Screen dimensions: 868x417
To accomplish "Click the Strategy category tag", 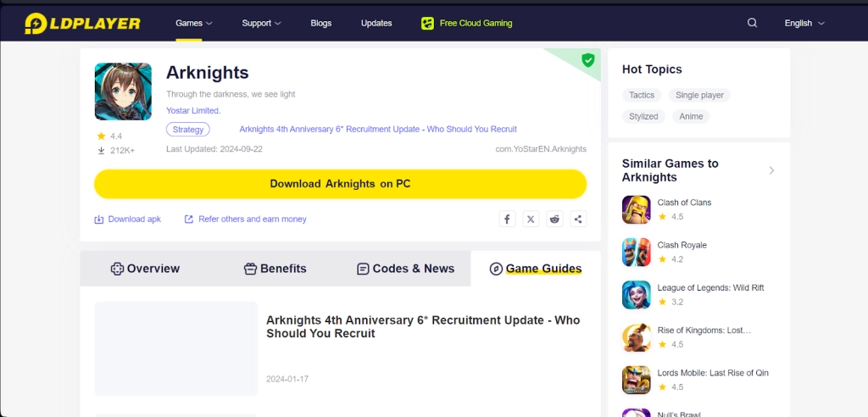I will click(188, 130).
